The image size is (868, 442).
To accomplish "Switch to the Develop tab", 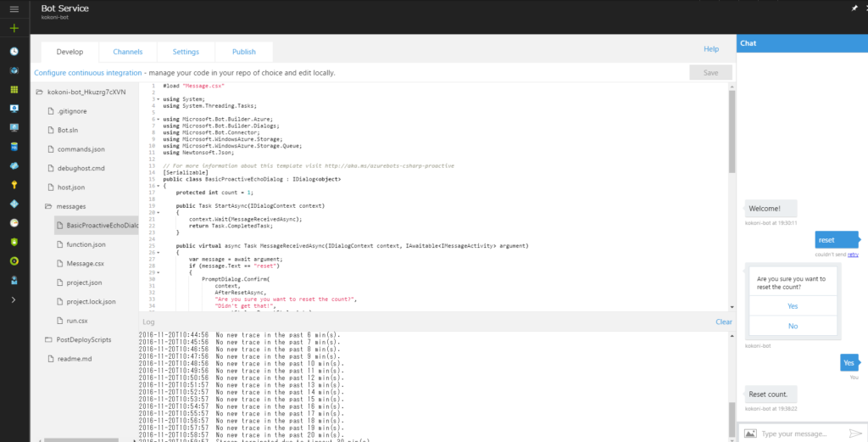I will 70,52.
